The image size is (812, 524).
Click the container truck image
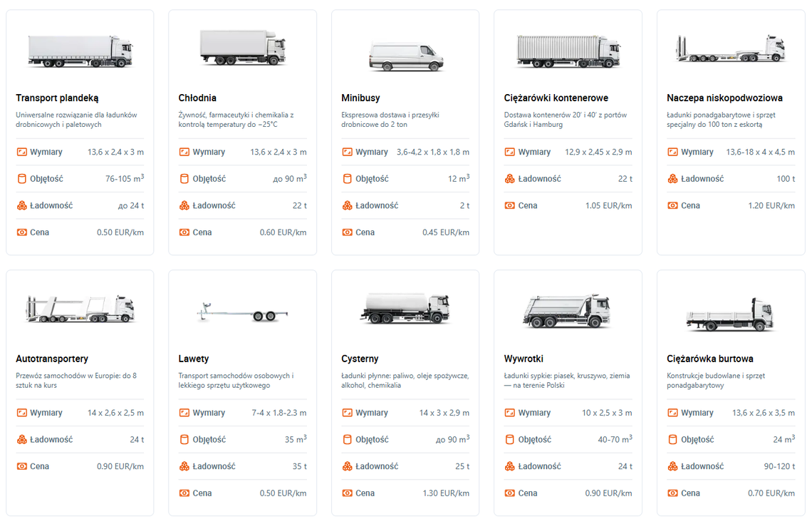coord(568,51)
